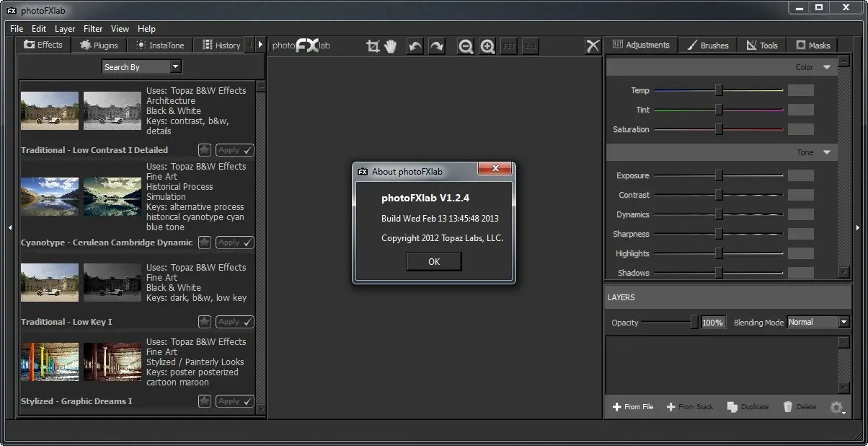The height and width of the screenshot is (446, 868).
Task: Apply the Cyanotype - Cerulean Cambridge Dynamic effect
Action: tap(235, 242)
